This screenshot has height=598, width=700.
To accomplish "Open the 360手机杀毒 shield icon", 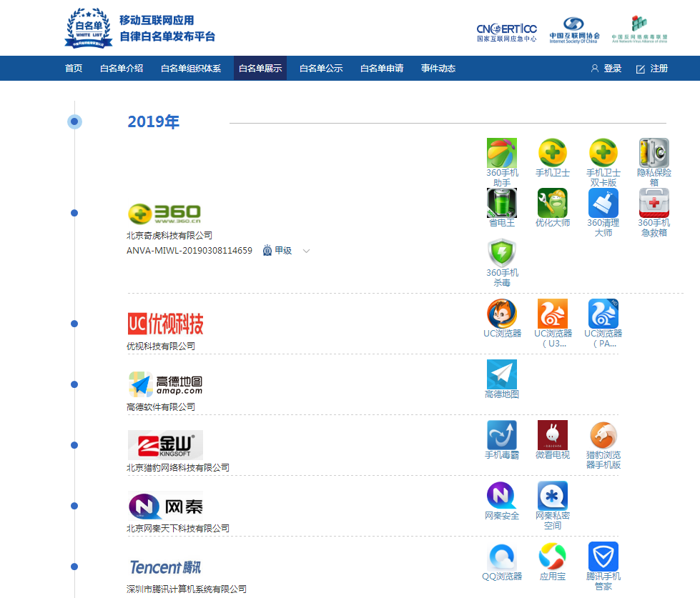I will [501, 253].
